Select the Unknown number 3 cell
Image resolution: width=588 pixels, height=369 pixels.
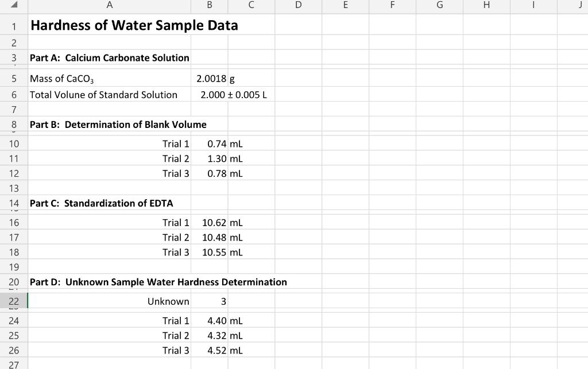click(x=210, y=301)
